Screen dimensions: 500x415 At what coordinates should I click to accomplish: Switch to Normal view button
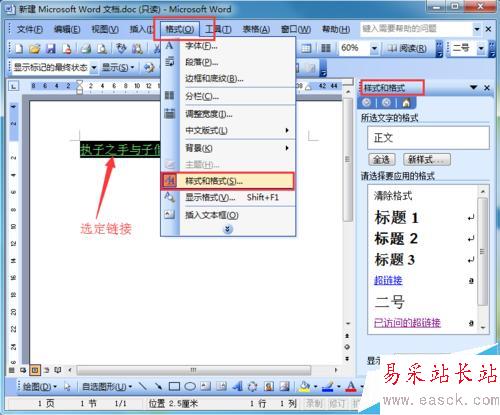click(12, 370)
